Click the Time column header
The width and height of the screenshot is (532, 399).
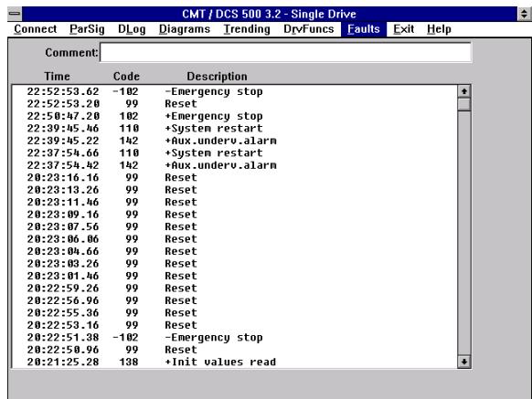[57, 77]
